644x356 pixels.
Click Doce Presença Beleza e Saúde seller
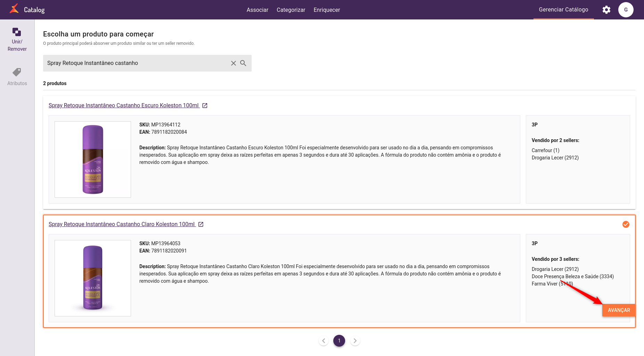(573, 276)
